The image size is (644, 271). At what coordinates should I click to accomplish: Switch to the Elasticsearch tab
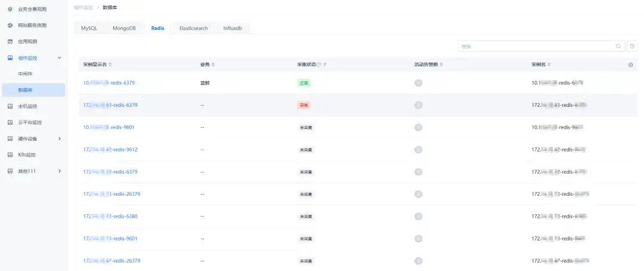(x=193, y=28)
